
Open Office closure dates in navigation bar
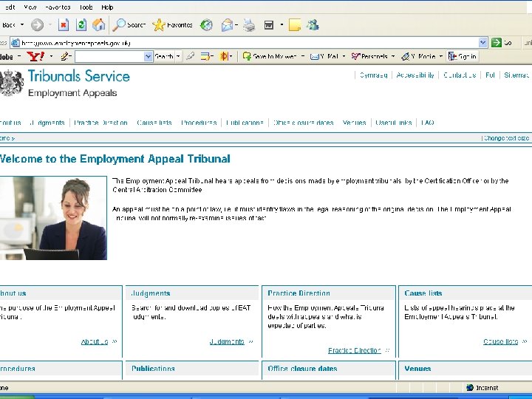(x=304, y=123)
